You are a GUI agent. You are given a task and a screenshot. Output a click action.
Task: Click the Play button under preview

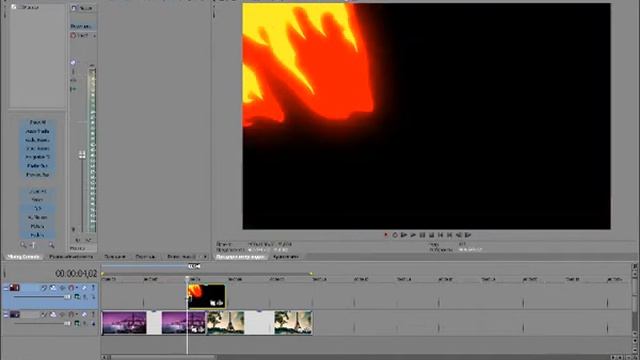tap(413, 235)
